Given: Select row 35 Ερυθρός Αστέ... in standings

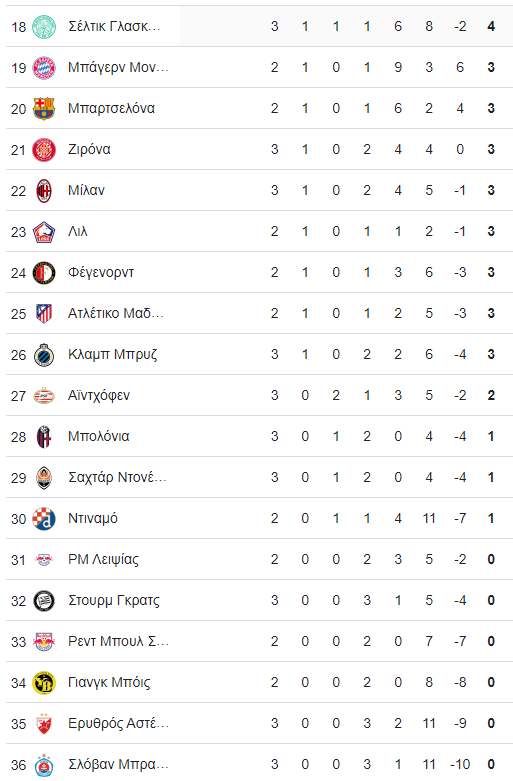Looking at the screenshot, I should click(x=259, y=723).
